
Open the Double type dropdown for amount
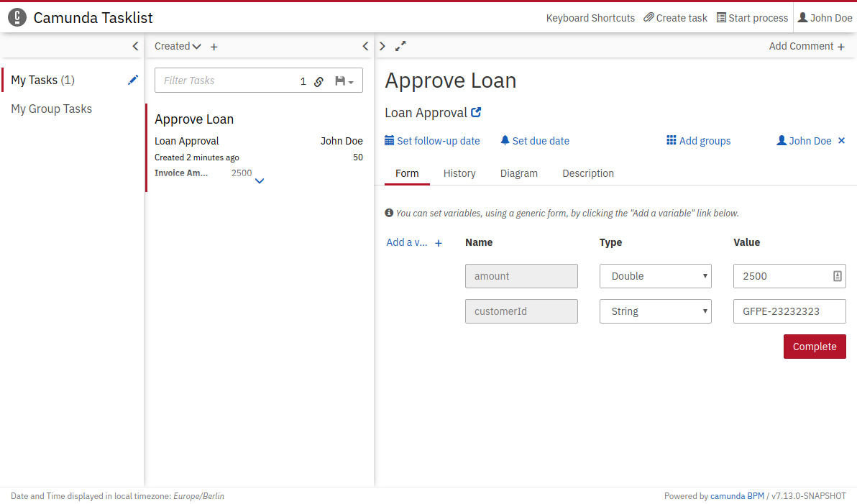click(655, 276)
